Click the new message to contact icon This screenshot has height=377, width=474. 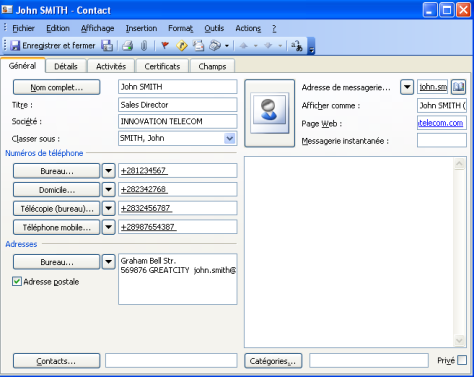point(198,45)
